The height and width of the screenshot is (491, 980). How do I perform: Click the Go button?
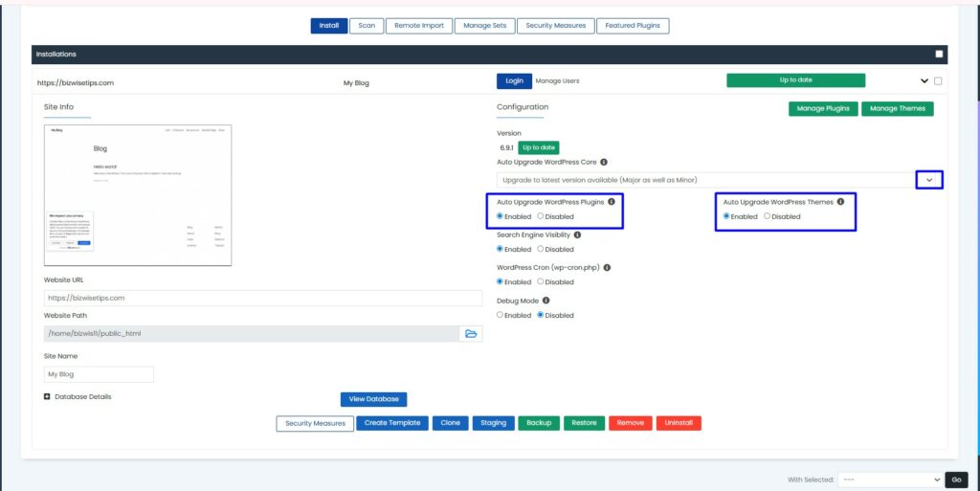(x=956, y=480)
